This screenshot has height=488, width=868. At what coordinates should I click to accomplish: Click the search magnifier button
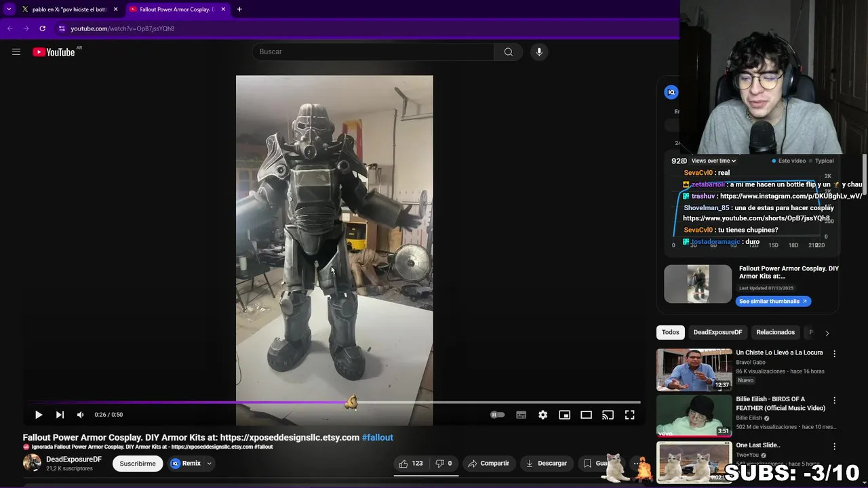tap(508, 52)
